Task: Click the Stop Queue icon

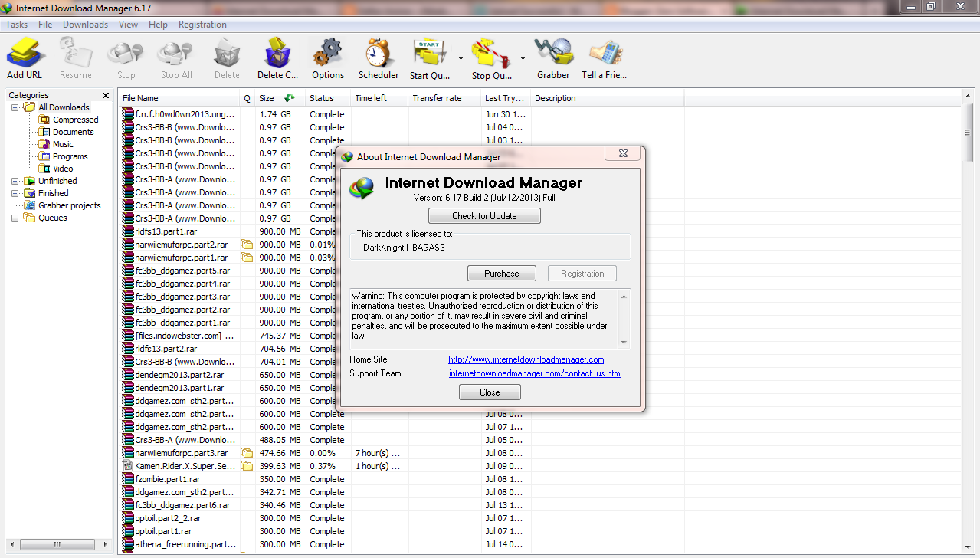Action: (x=491, y=54)
